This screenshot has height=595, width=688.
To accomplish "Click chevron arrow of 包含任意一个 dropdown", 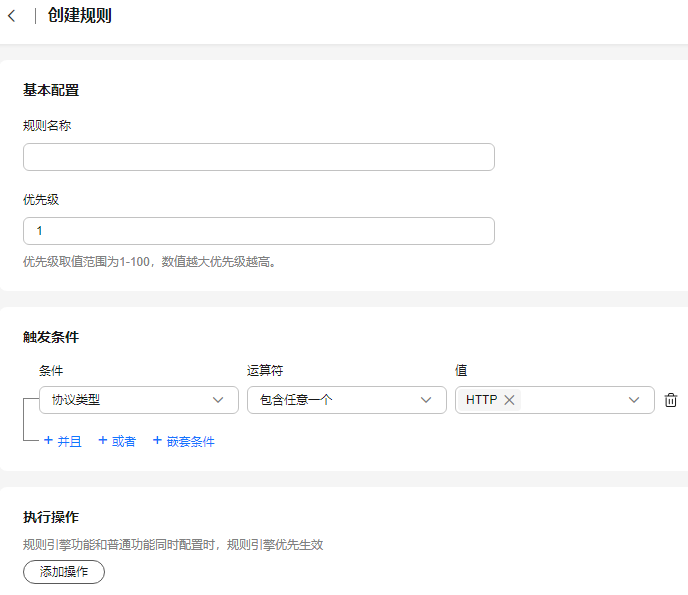I will tap(426, 400).
